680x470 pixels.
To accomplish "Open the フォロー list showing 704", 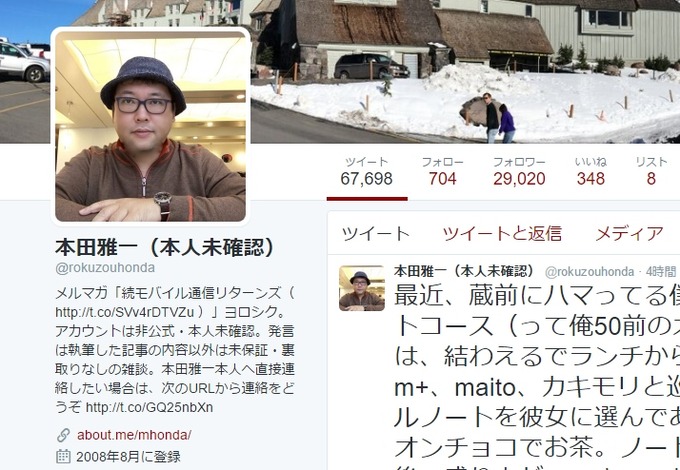I will [x=442, y=172].
